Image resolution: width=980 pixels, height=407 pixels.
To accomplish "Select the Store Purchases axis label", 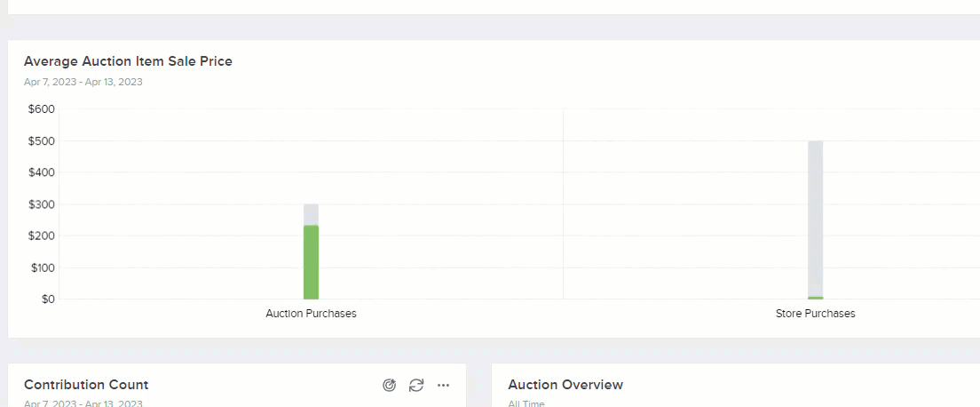I will (815, 314).
